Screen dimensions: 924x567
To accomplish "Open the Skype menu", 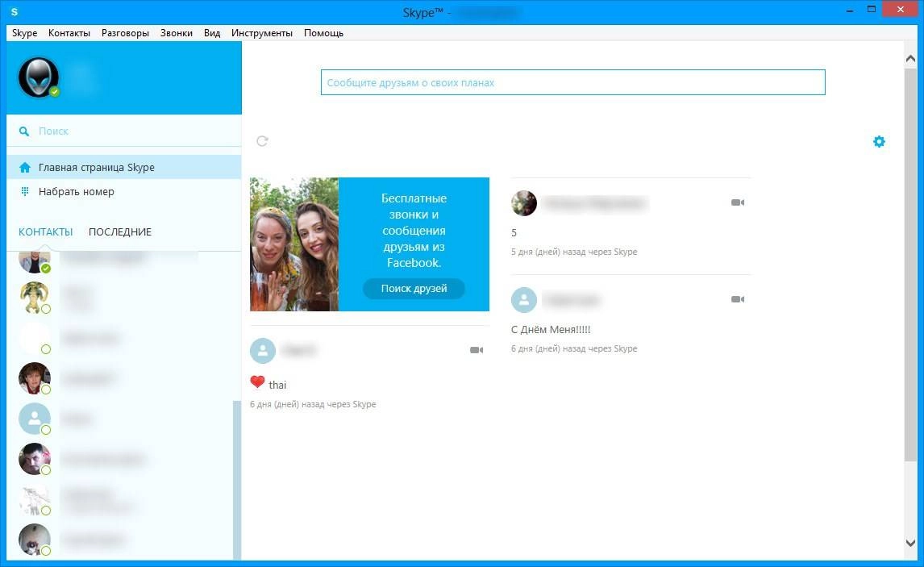I will click(x=25, y=33).
